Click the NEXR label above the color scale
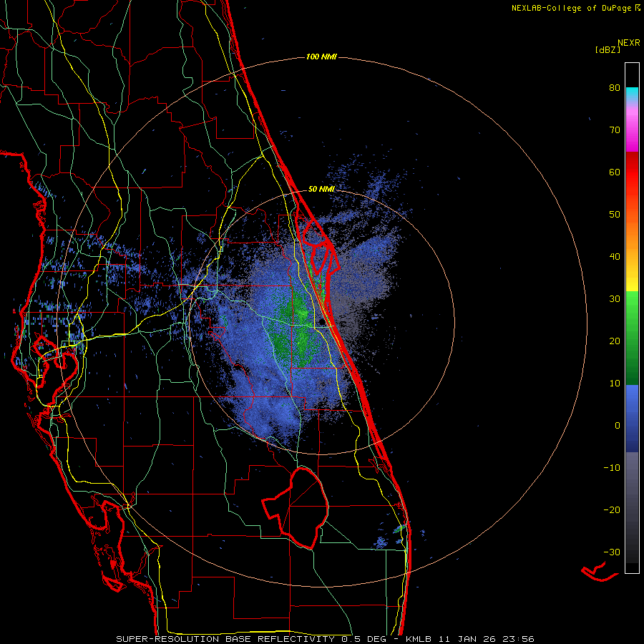 point(628,43)
